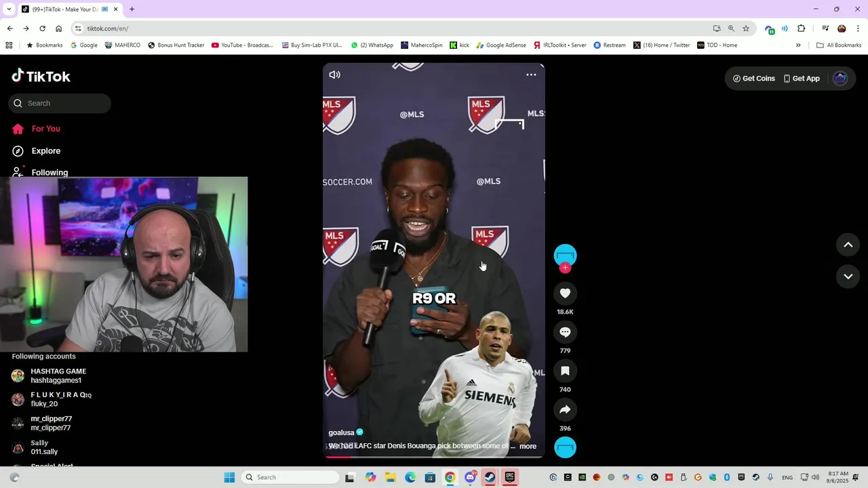
Task: Open the site information icon in the address bar
Action: pyautogui.click(x=78, y=28)
